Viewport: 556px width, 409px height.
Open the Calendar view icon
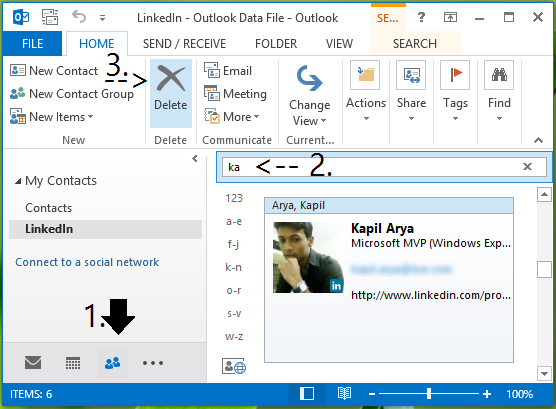[73, 363]
